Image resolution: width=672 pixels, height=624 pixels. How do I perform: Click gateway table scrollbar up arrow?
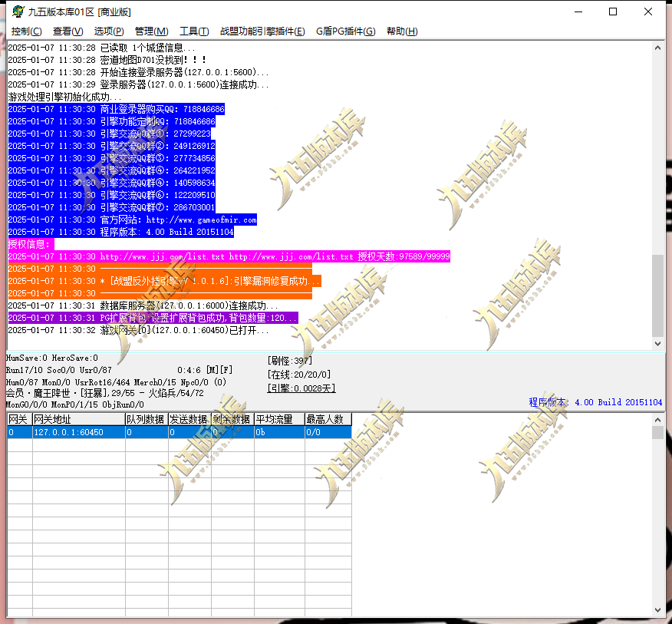[658, 420]
